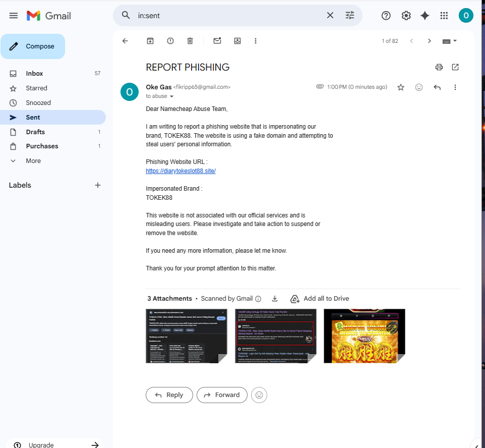
Task: Archive this email
Action: pyautogui.click(x=150, y=41)
